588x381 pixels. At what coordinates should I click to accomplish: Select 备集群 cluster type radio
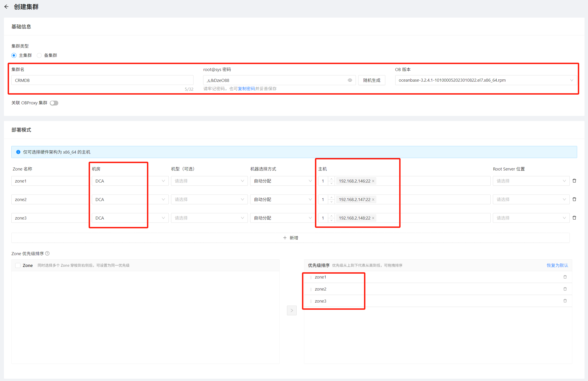39,55
